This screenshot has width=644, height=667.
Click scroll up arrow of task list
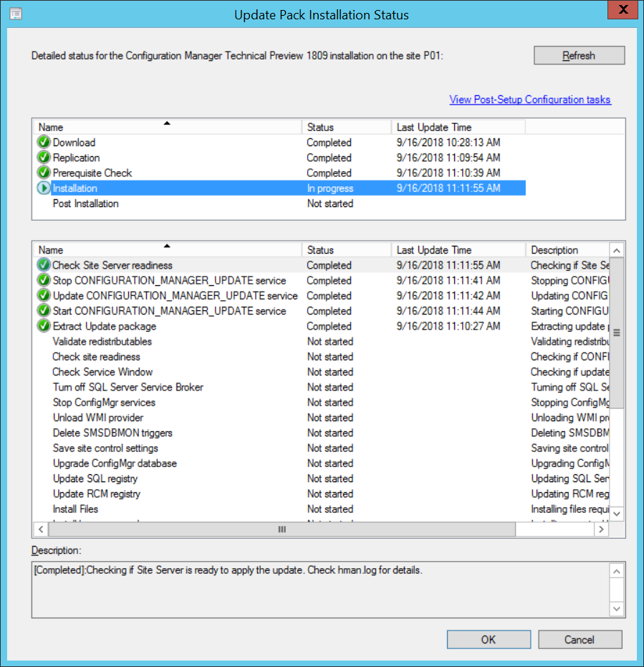pyautogui.click(x=617, y=251)
